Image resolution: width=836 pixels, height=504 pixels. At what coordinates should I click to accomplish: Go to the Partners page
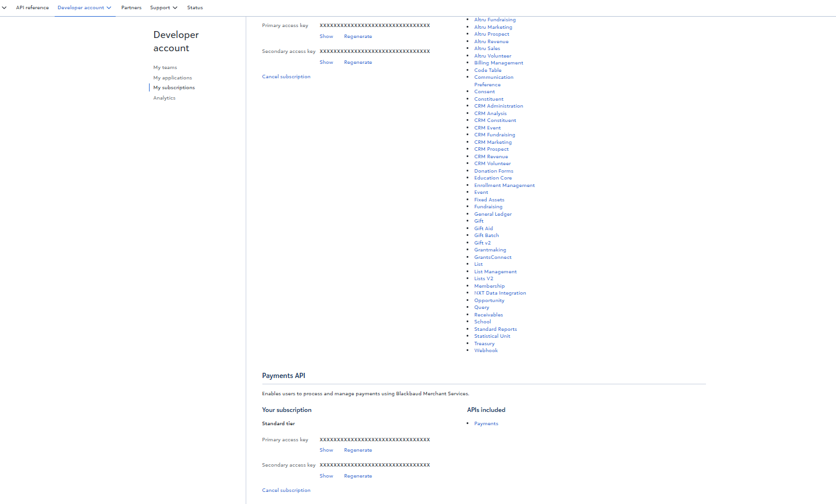tap(131, 7)
